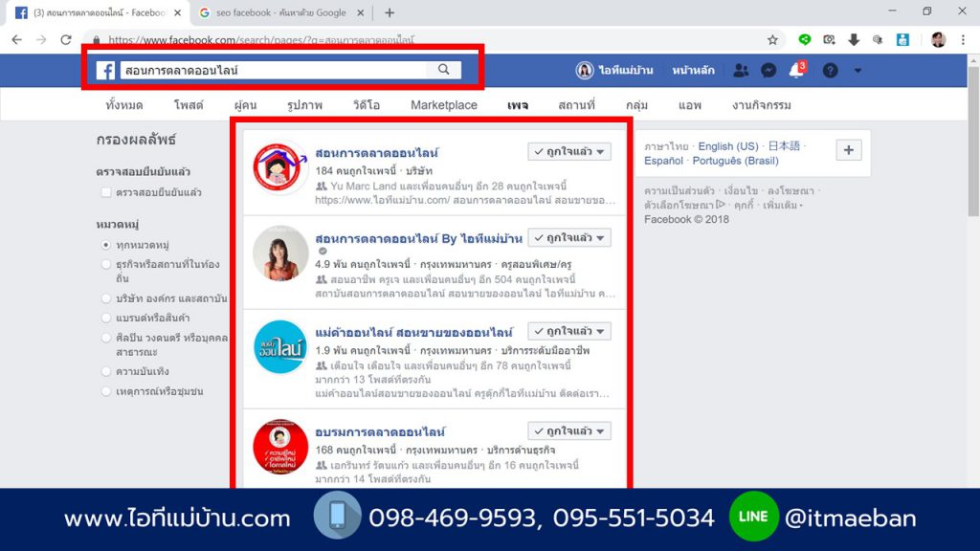Click the ไอทีแม่บ้าน profile picture icon

[585, 70]
